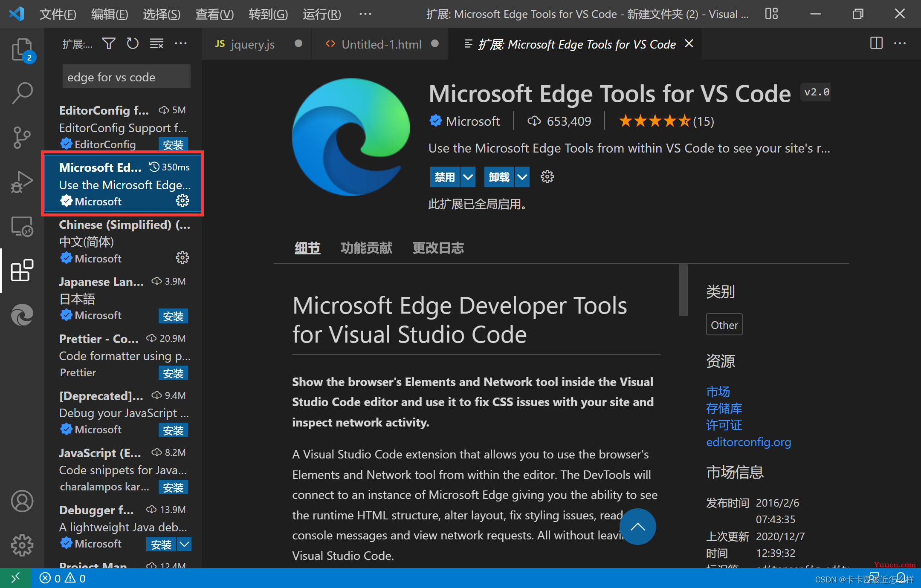
Task: Open the Remote Explorer view
Action: pyautogui.click(x=22, y=226)
